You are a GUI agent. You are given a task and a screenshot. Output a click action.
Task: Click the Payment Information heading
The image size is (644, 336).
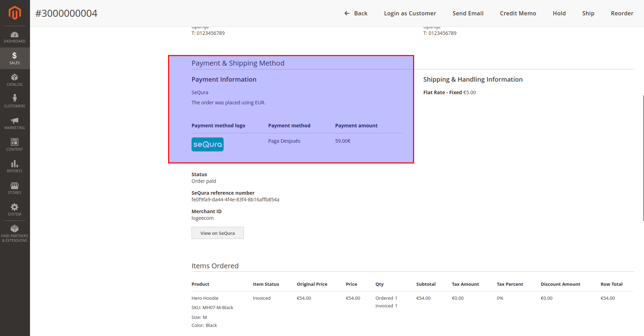[x=224, y=80]
